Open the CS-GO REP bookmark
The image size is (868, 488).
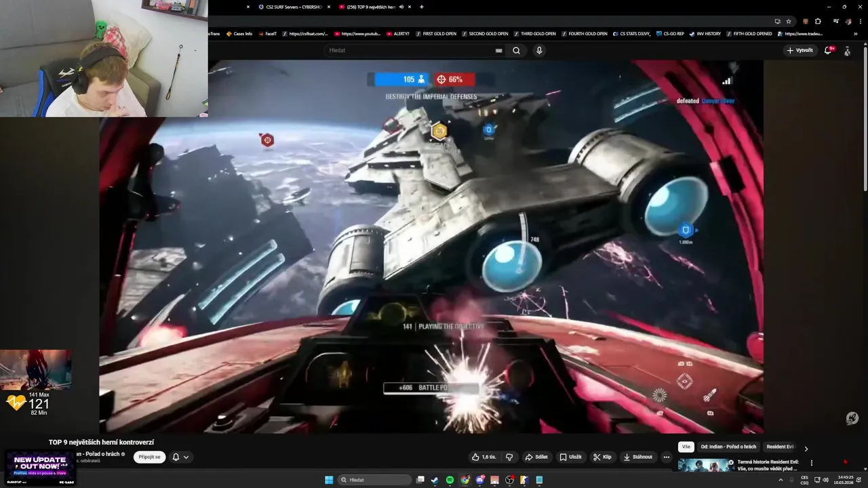pyautogui.click(x=671, y=33)
